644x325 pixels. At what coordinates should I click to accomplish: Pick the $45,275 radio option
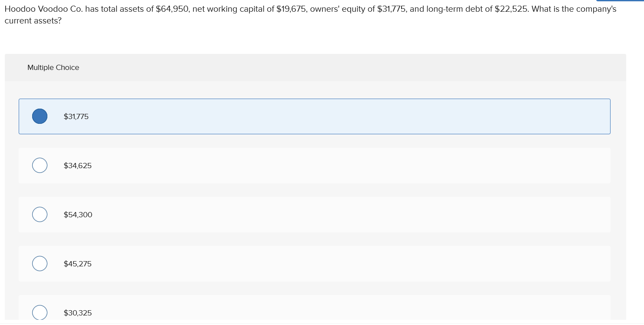(40, 264)
